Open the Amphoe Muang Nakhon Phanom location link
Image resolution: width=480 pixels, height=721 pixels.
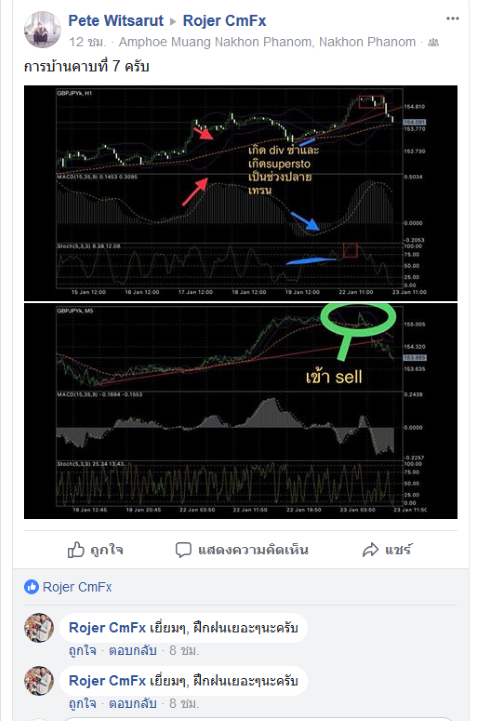[267, 42]
